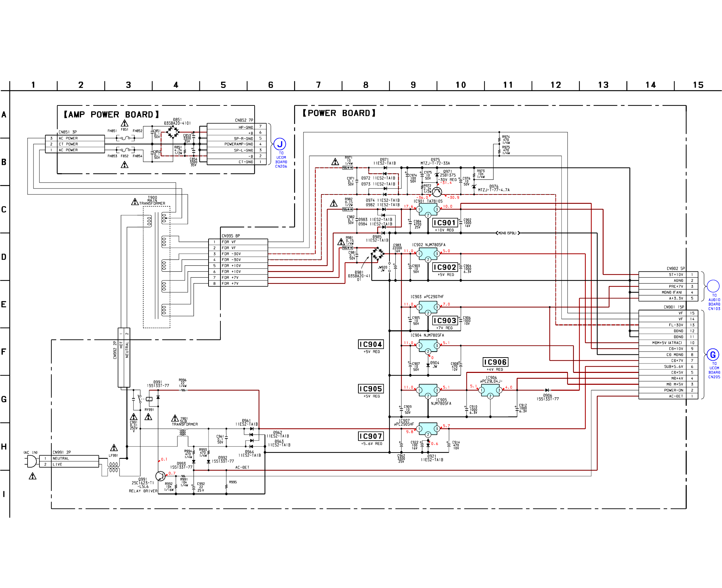The height and width of the screenshot is (588, 722).
Task: Click the D985 bridge rectifier symbol
Action: [x=377, y=253]
